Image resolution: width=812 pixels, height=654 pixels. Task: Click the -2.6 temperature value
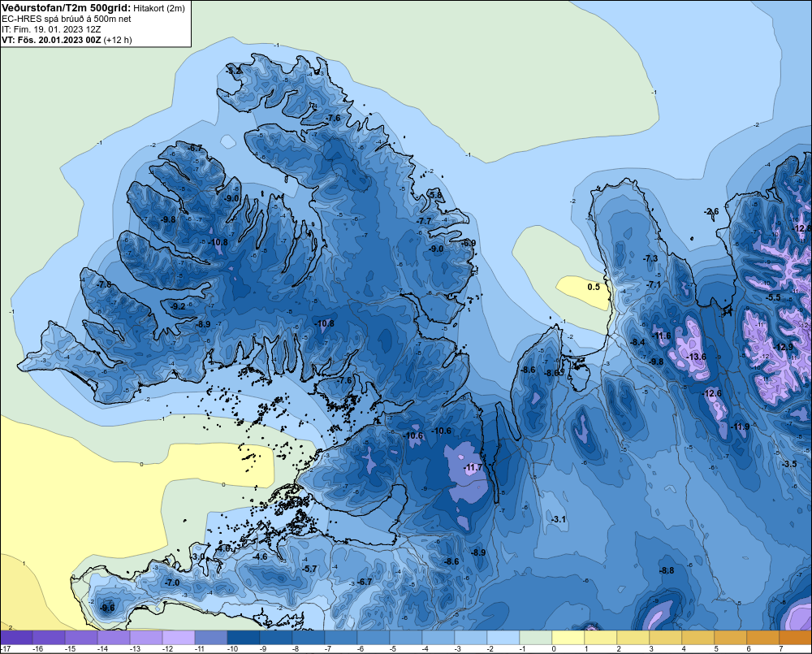tap(711, 211)
